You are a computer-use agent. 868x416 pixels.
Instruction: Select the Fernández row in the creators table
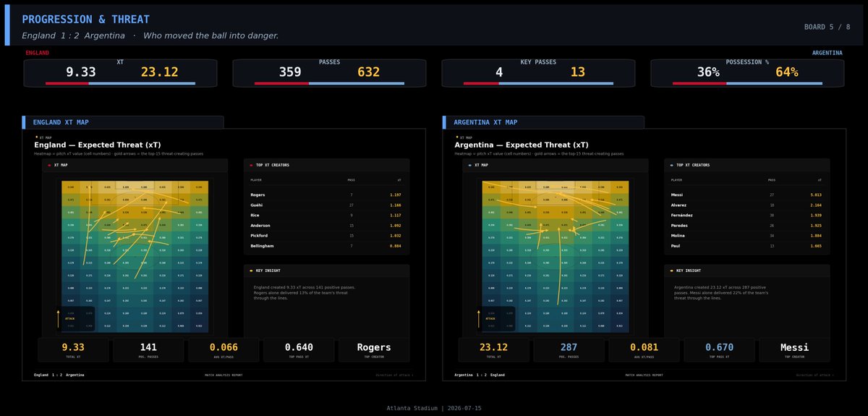click(x=747, y=215)
